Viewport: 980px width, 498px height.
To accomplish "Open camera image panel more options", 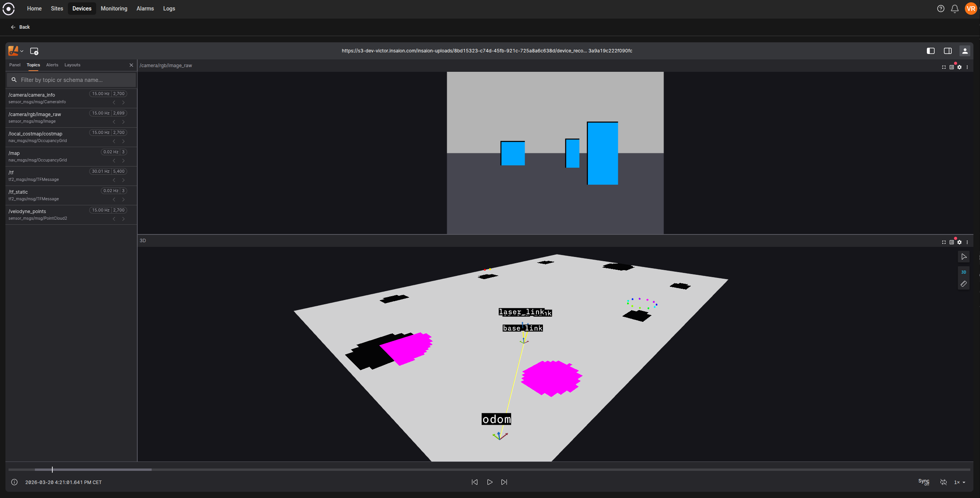I will tap(967, 67).
